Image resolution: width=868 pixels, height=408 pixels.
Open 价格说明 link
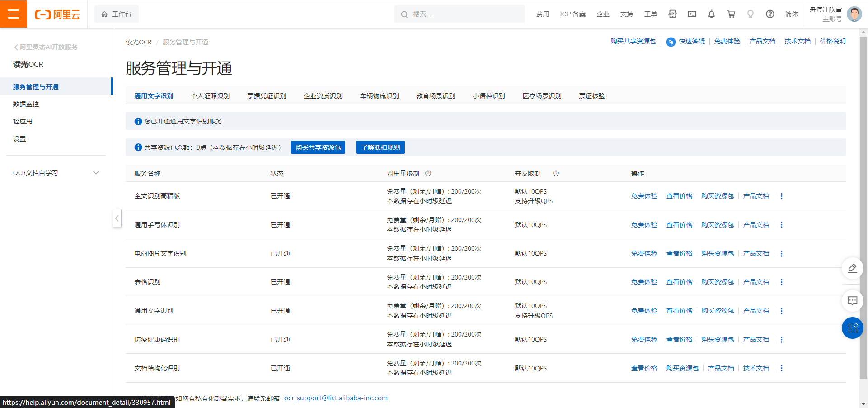click(833, 41)
